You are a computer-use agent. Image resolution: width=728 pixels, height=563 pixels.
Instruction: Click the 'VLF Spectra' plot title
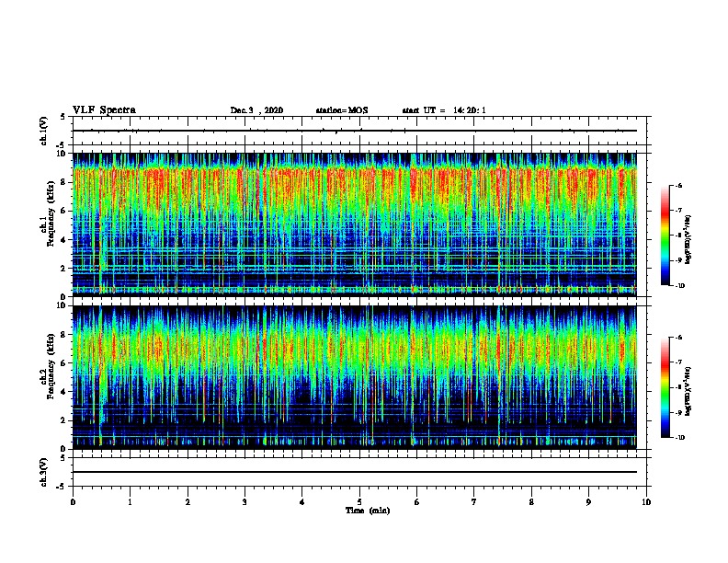104,110
